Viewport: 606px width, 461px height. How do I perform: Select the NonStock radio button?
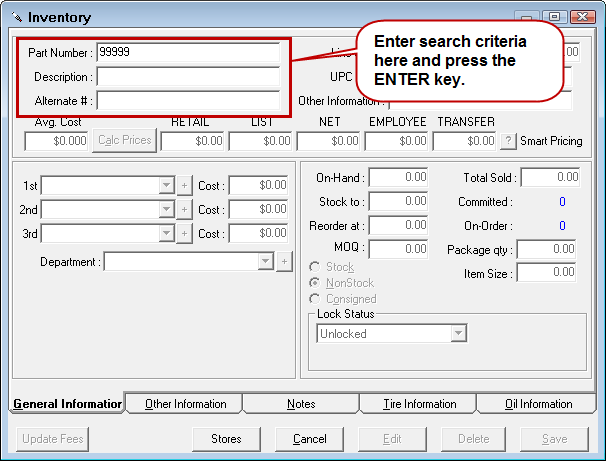pos(315,283)
